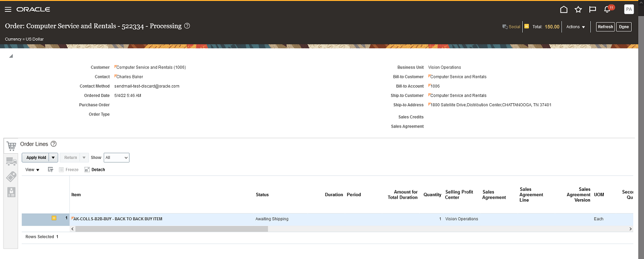
Task: Click the ordered date 5/4/22 5:46 AM
Action: (128, 95)
